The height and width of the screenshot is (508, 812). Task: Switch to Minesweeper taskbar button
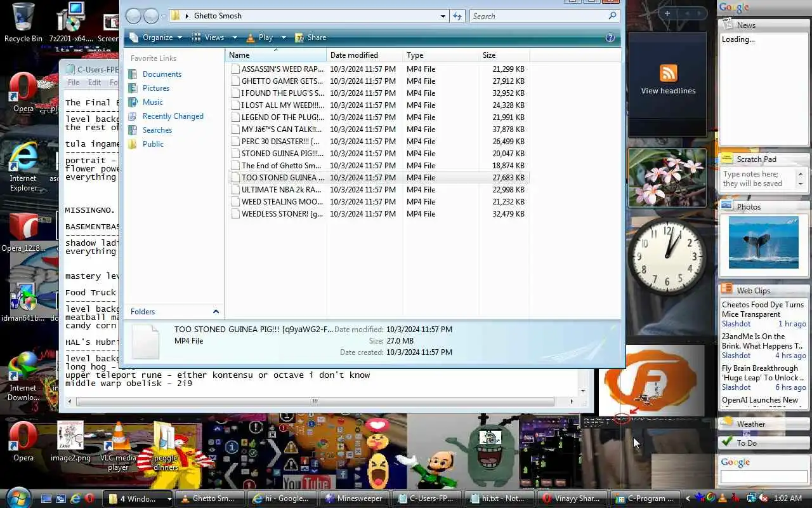354,498
